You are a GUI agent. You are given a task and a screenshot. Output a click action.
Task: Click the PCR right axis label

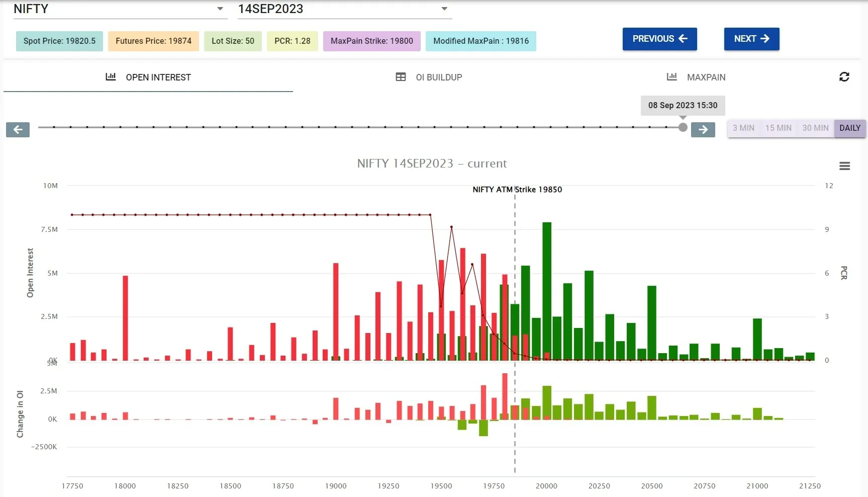(x=844, y=273)
